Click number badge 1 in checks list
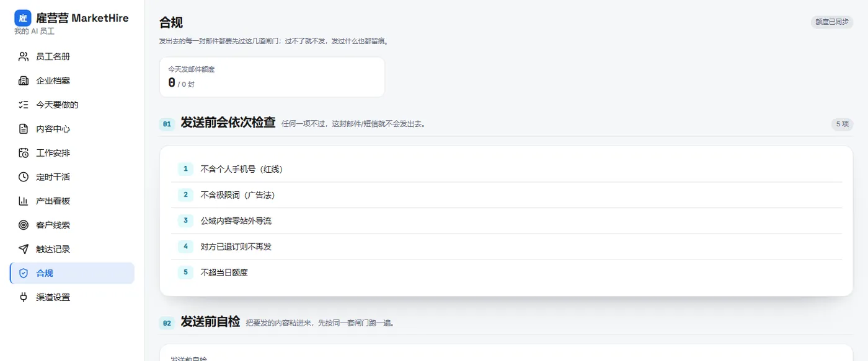This screenshot has height=361, width=868. point(185,169)
